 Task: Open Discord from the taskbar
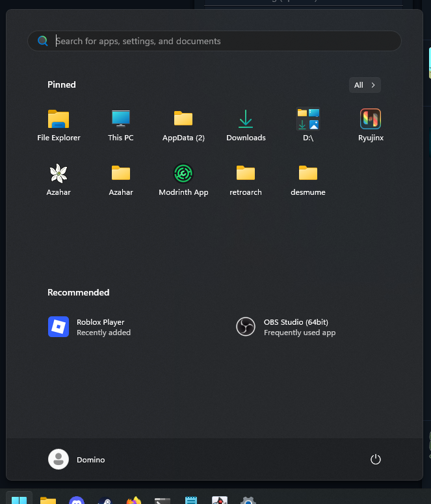click(77, 500)
